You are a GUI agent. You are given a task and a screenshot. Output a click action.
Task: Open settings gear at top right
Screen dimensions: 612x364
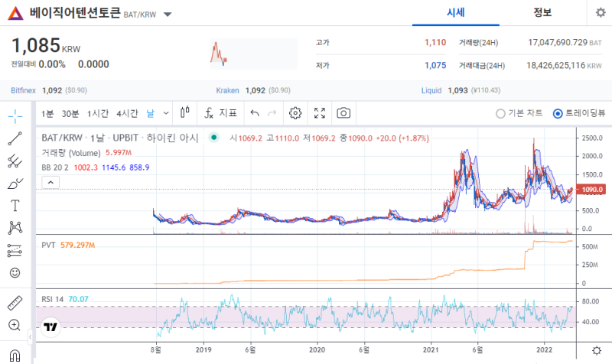(x=601, y=13)
